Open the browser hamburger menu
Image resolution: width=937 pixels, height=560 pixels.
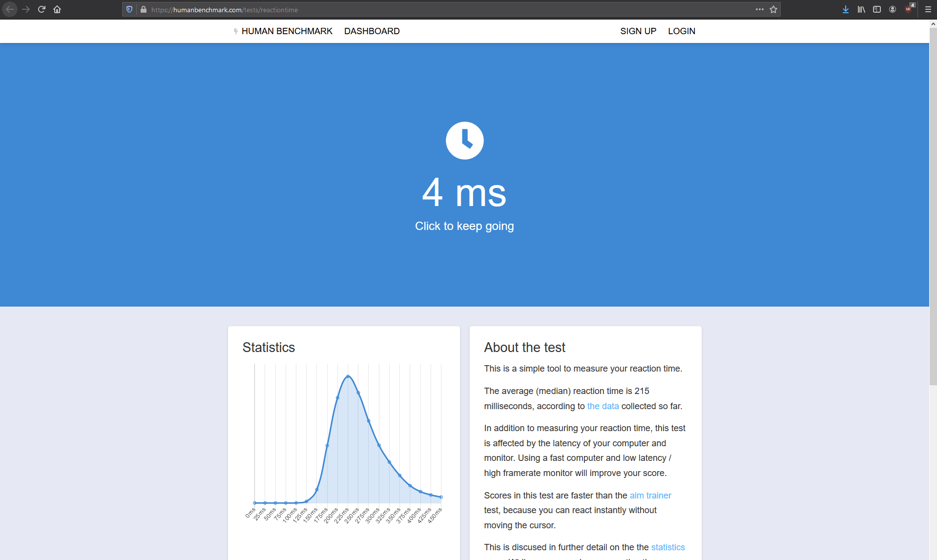coord(928,9)
